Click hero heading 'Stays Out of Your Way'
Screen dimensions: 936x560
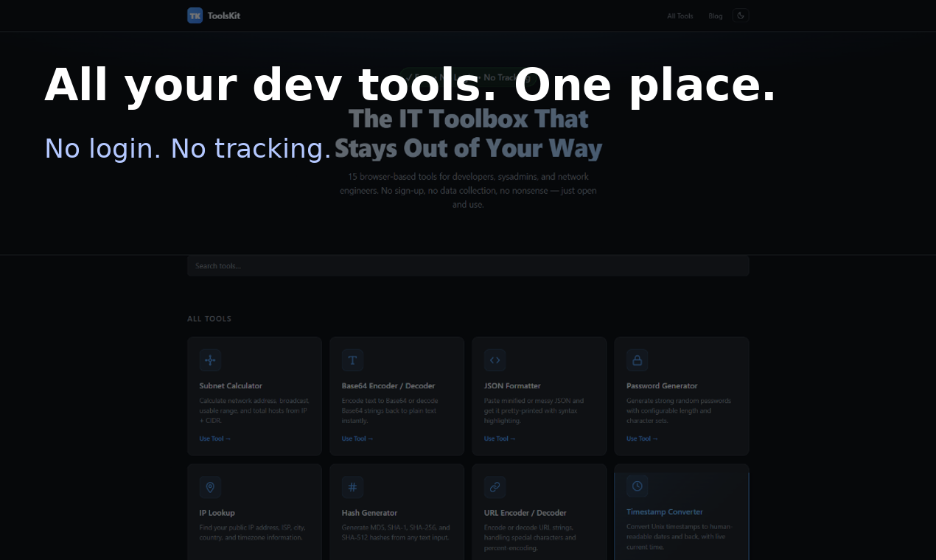pyautogui.click(x=468, y=148)
